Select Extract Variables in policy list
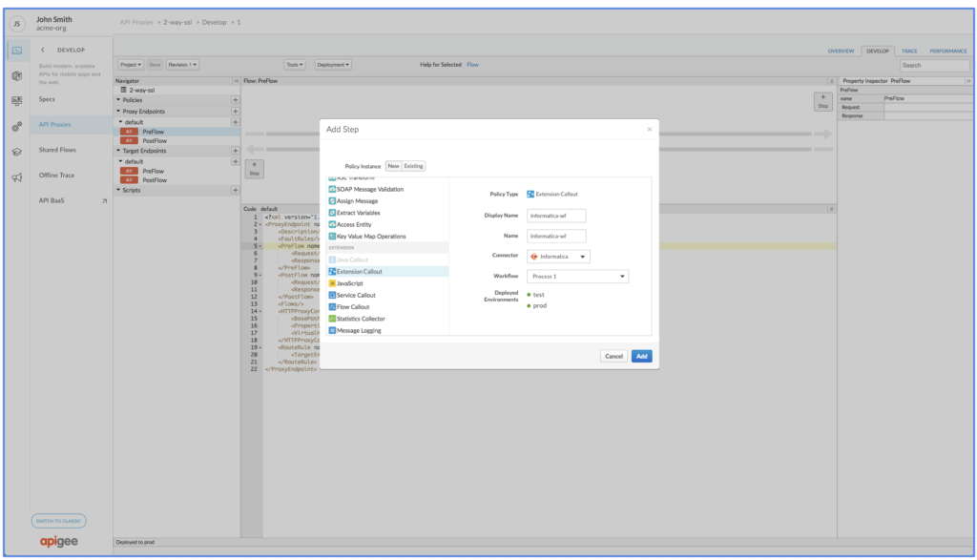Image resolution: width=977 pixels, height=560 pixels. pyautogui.click(x=358, y=213)
